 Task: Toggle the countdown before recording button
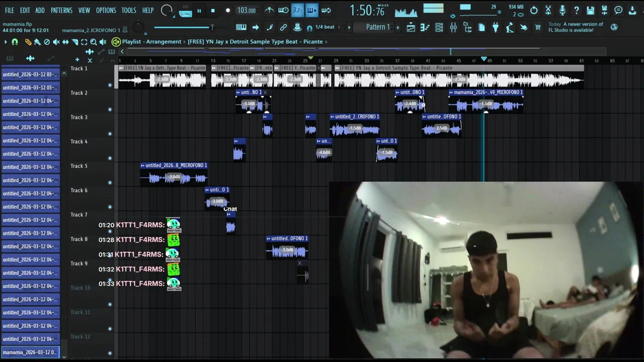click(297, 10)
